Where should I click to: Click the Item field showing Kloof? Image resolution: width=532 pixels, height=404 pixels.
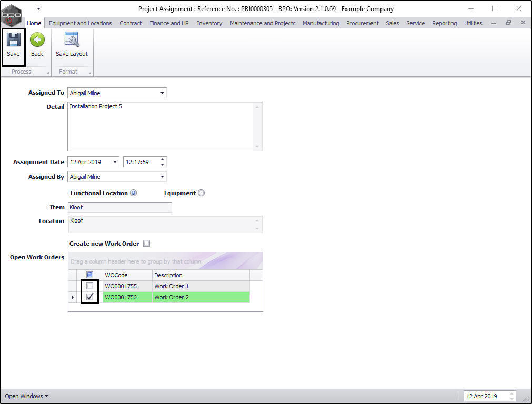click(120, 207)
